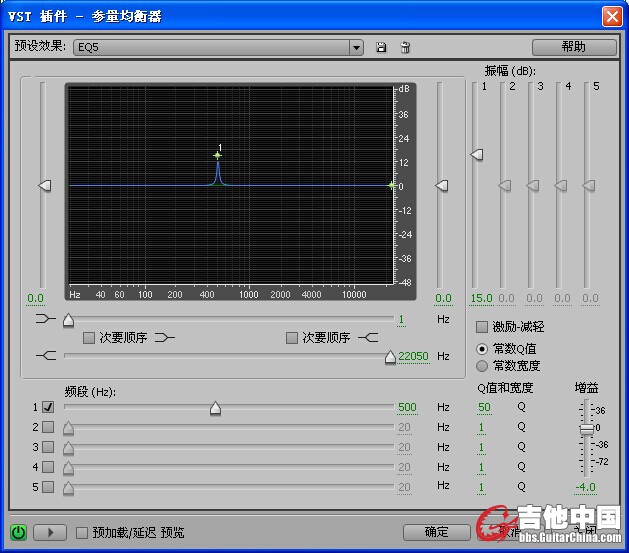Screen dimensions: 629x553
Task: Click the preview play button
Action: pyautogui.click(x=50, y=533)
